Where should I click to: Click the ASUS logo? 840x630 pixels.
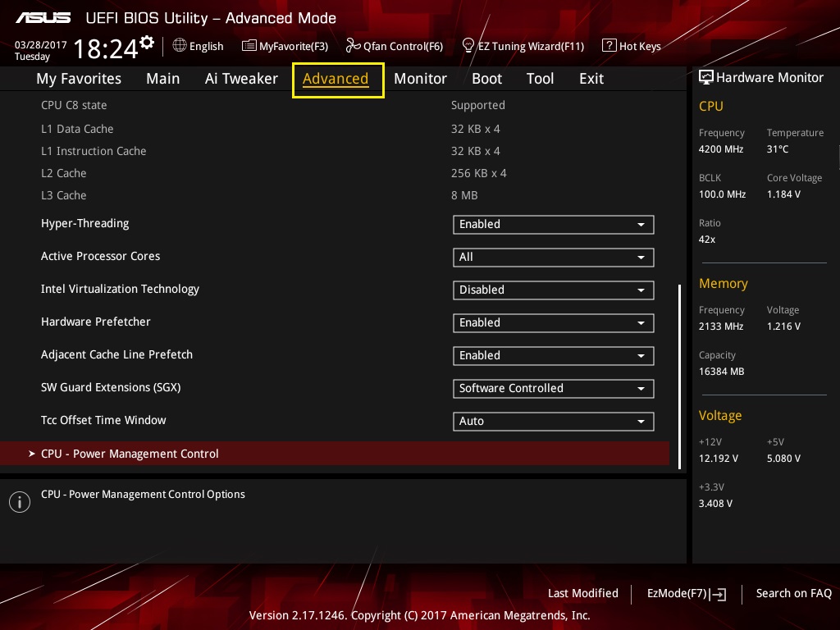43,18
